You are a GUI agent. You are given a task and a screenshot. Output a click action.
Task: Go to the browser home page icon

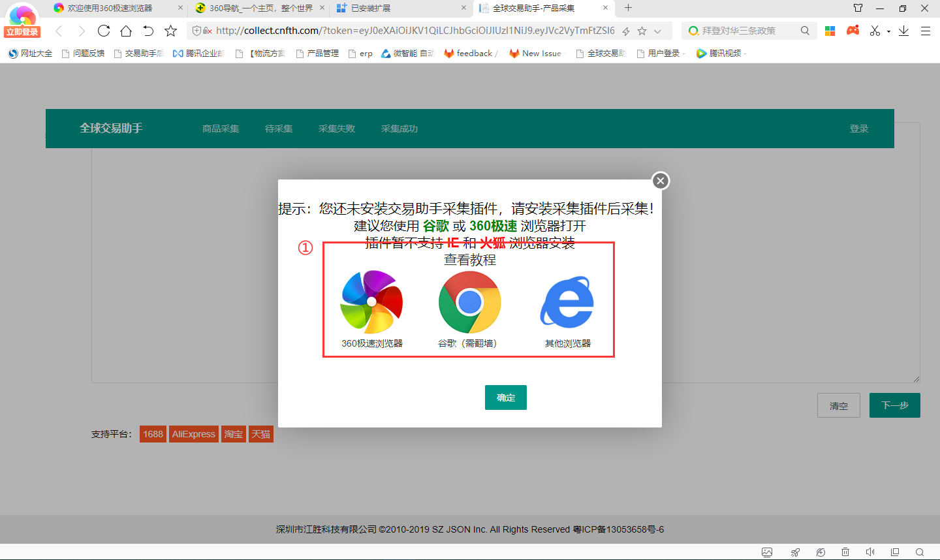[x=126, y=31]
